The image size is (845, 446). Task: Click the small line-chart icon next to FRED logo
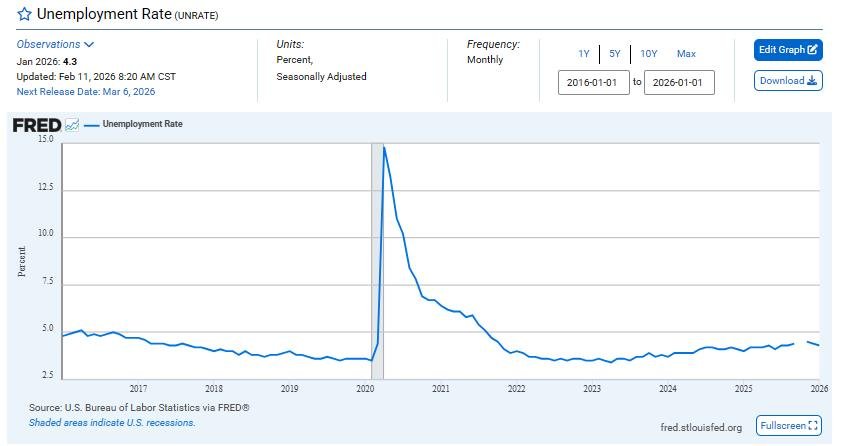[x=72, y=125]
